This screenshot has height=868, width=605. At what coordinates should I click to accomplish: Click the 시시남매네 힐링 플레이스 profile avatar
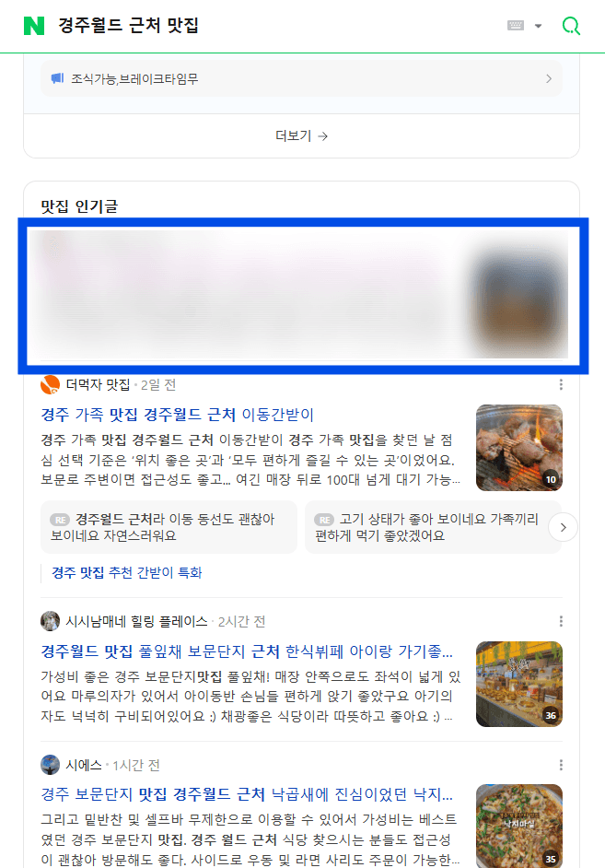point(51,621)
